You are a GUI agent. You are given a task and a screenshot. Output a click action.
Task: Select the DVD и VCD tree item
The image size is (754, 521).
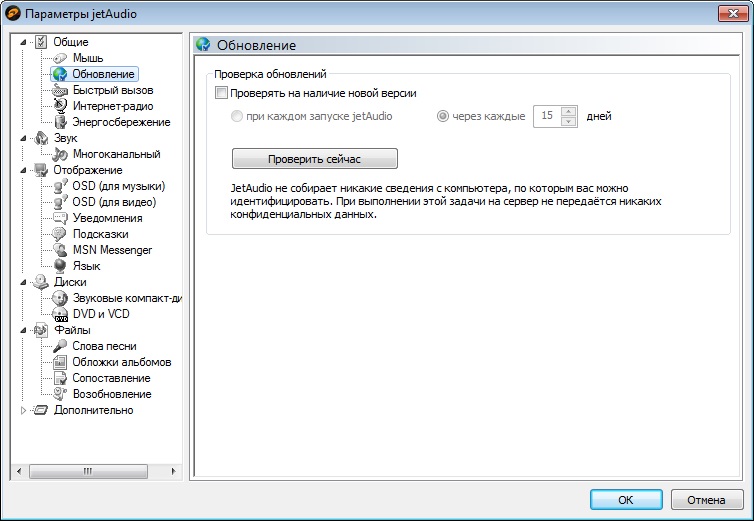(x=101, y=314)
